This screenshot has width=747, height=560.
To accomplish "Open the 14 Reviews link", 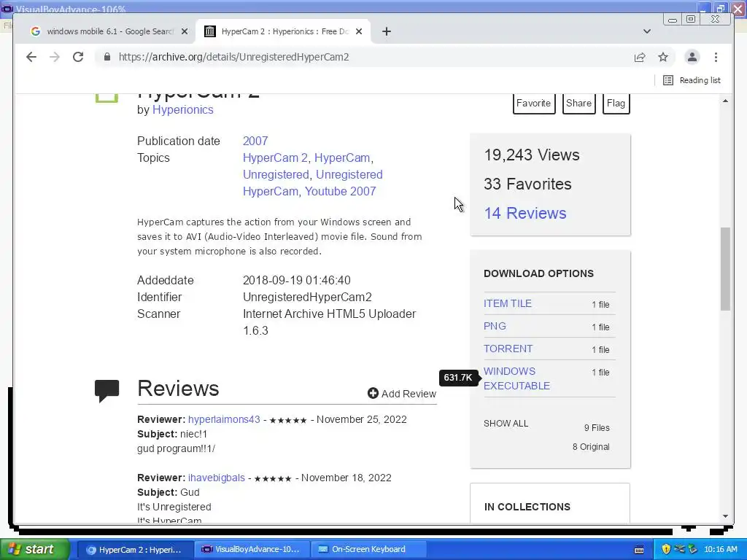I will 525,214.
